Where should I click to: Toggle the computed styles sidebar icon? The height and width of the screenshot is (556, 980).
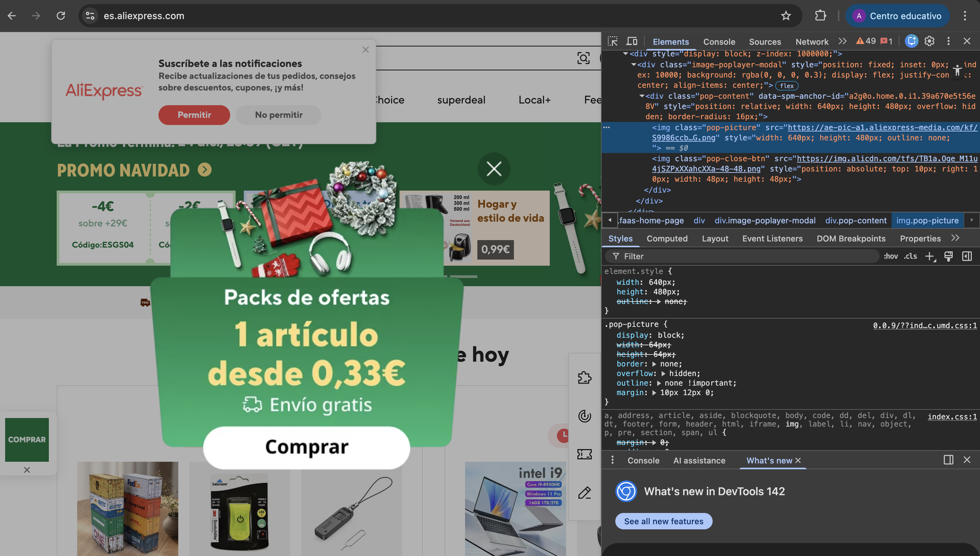(967, 256)
